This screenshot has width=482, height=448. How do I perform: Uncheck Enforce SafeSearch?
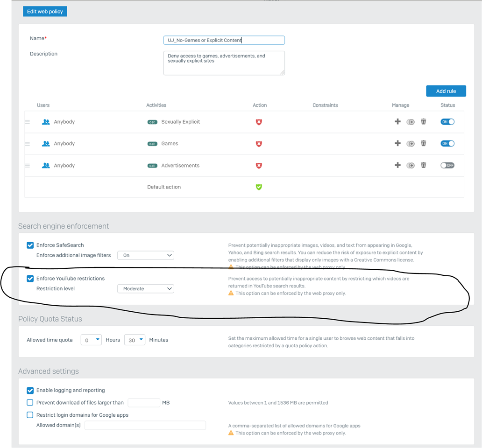pos(30,245)
